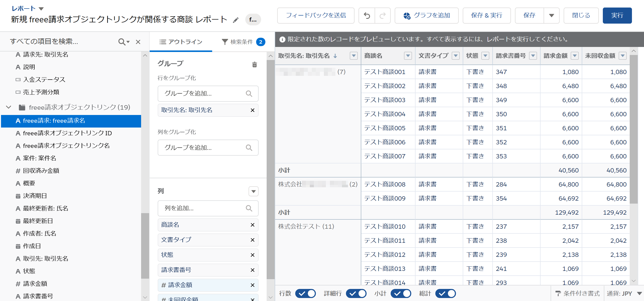Toggle the 詳細行 detail rows switch

pos(356,293)
